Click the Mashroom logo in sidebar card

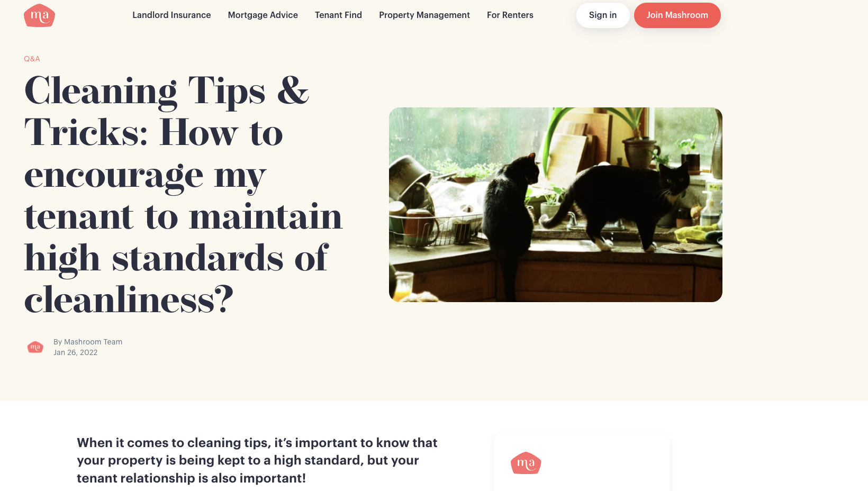pos(526,463)
